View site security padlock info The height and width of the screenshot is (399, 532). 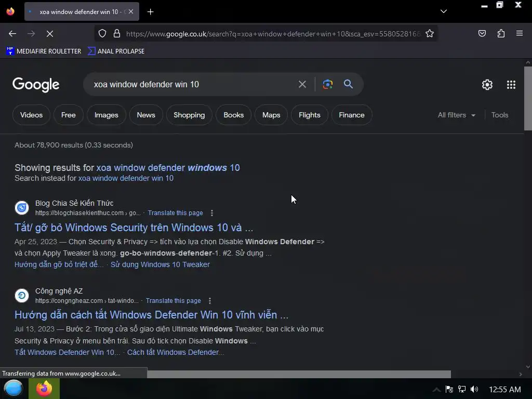click(117, 34)
